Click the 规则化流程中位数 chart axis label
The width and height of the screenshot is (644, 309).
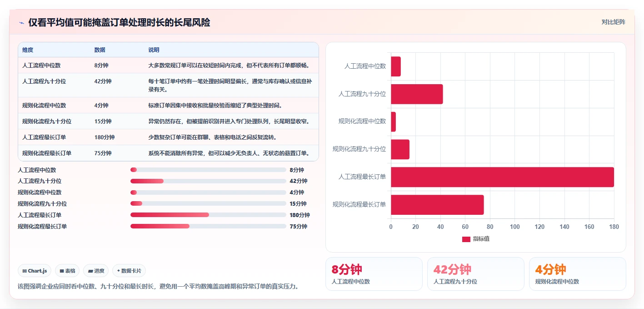point(362,122)
